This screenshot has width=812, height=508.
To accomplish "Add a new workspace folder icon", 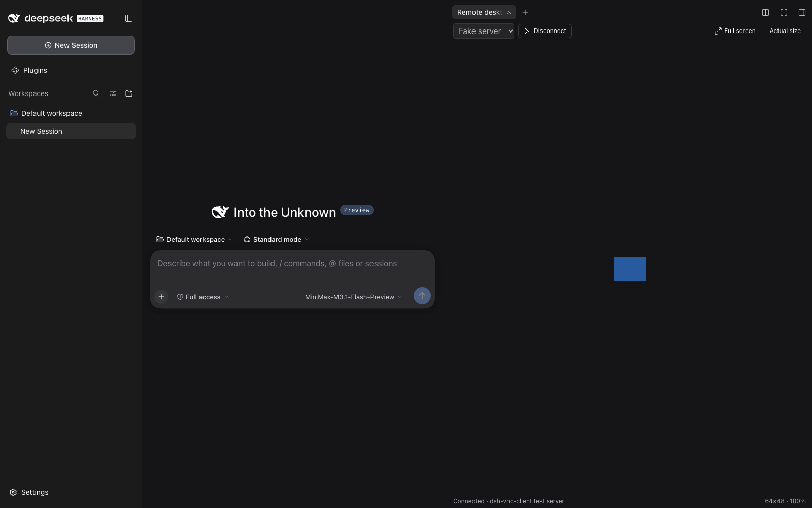I will [x=129, y=93].
